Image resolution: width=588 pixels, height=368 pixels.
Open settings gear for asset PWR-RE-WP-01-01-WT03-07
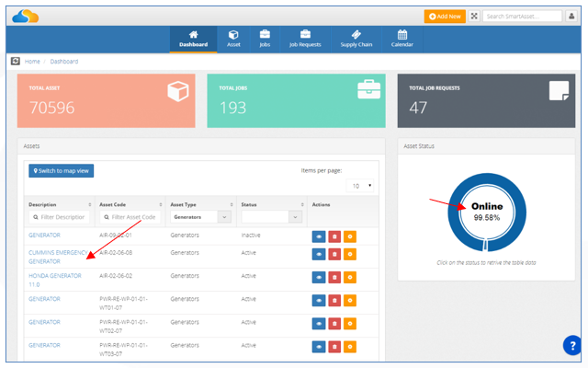(350, 347)
